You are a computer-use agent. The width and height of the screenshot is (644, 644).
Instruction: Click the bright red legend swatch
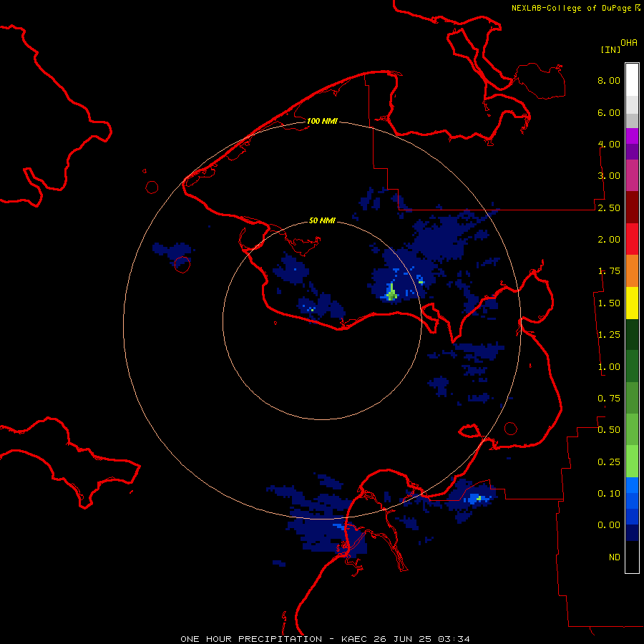point(632,239)
